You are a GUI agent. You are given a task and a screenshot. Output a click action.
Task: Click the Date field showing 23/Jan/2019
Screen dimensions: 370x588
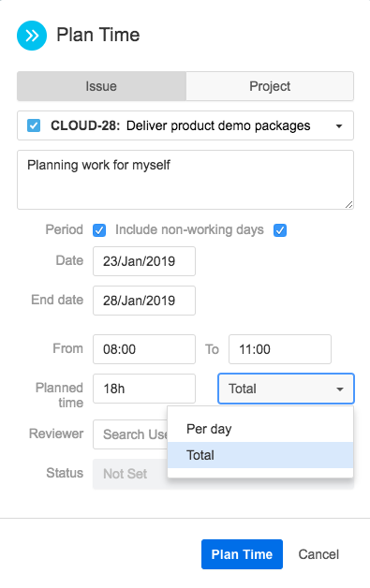click(x=144, y=261)
